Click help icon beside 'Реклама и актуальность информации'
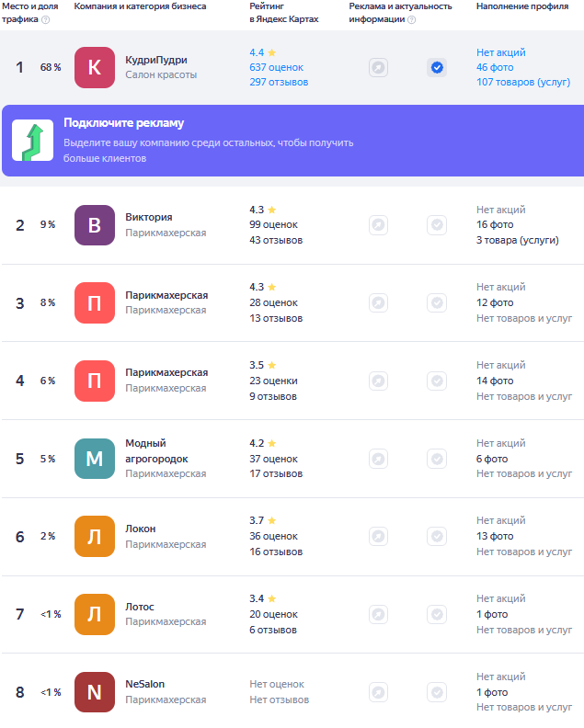Image resolution: width=584 pixels, height=728 pixels. coord(412,19)
